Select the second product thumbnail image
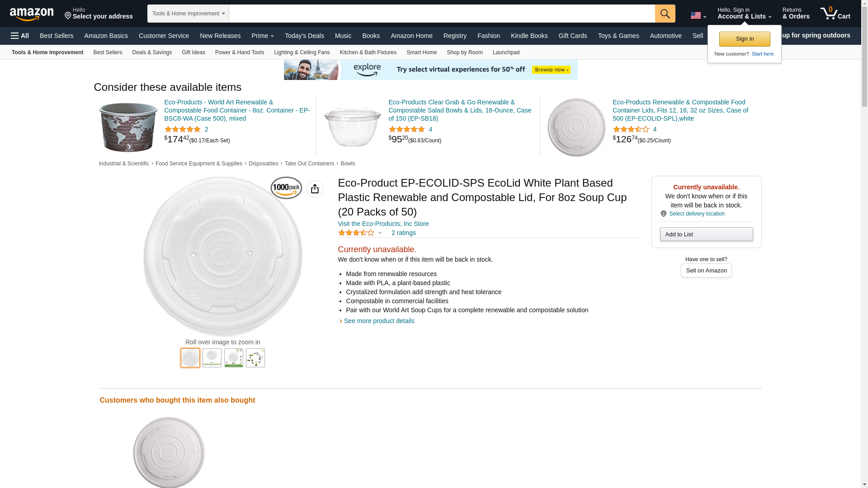This screenshot has height=488, width=868. click(x=212, y=358)
